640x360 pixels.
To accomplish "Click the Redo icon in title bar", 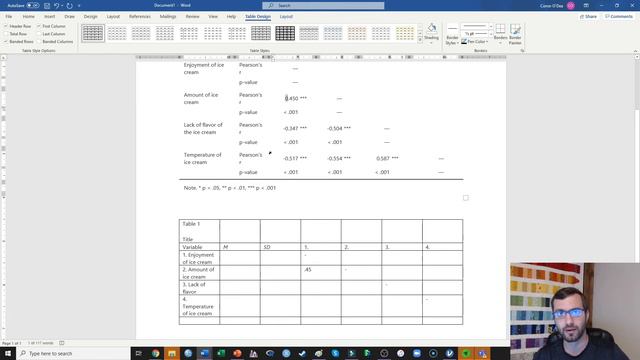I will tap(70, 6).
